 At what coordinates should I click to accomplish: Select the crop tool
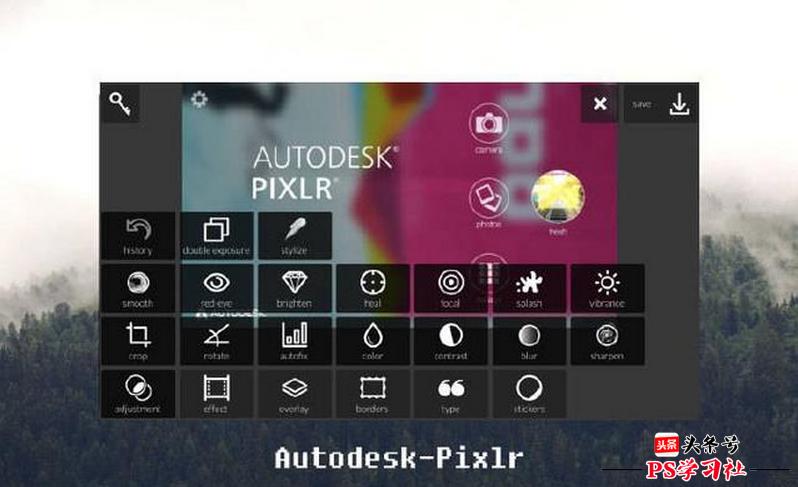point(138,341)
